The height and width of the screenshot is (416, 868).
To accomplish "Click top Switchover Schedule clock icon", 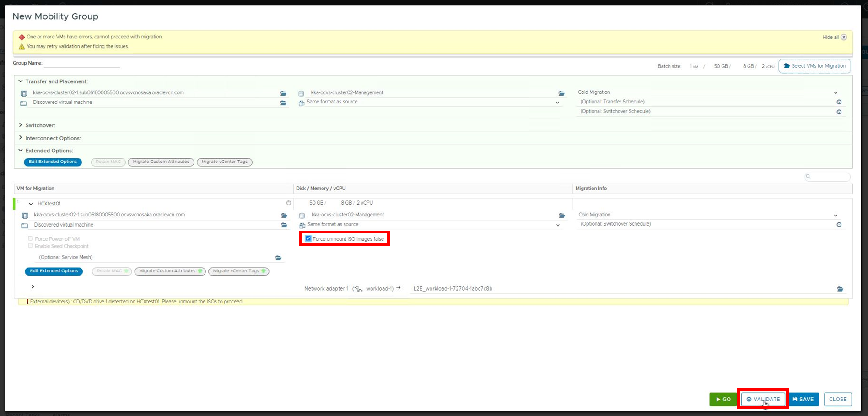I will pos(839,112).
